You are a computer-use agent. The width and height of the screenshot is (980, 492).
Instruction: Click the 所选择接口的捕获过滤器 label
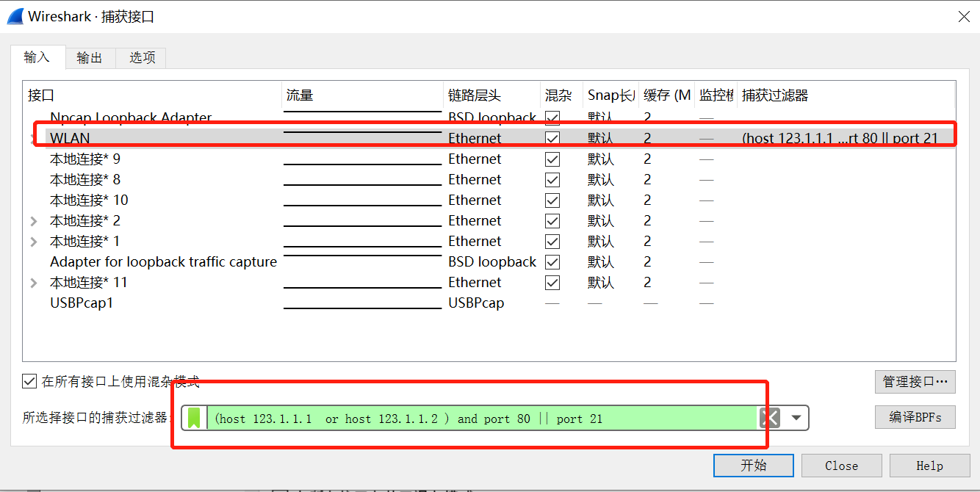tap(97, 417)
